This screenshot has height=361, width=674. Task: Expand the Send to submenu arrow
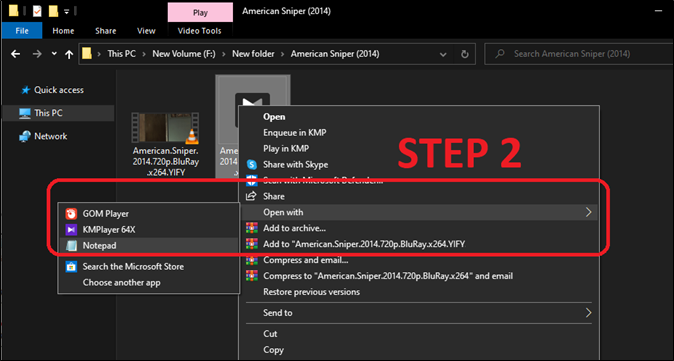(588, 313)
